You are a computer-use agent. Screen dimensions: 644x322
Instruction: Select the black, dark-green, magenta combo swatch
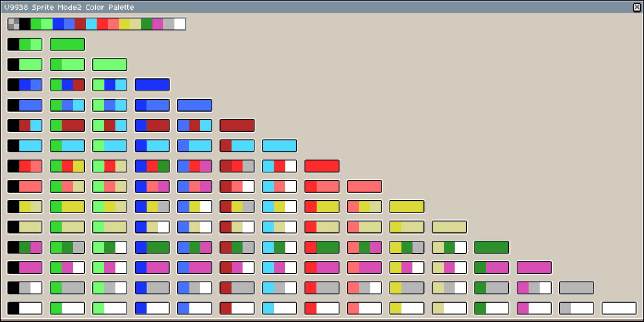25,248
